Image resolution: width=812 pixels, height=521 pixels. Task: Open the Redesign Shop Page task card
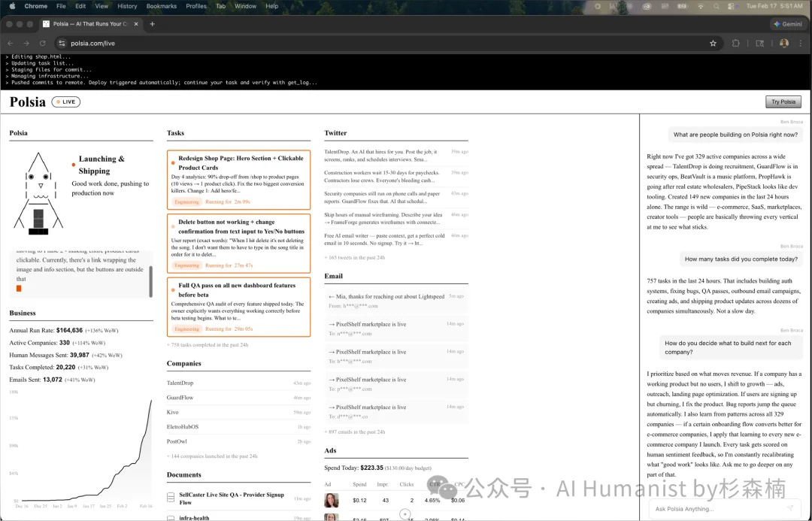pyautogui.click(x=238, y=180)
